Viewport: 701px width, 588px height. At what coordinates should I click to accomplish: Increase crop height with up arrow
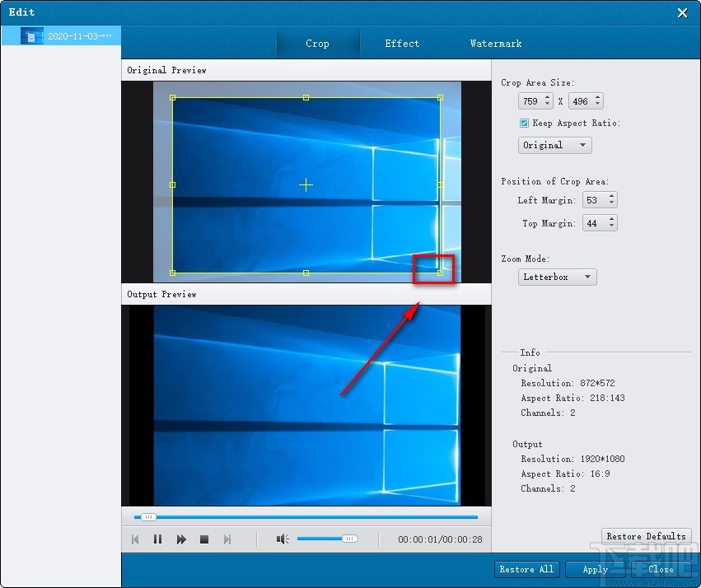pyautogui.click(x=598, y=98)
